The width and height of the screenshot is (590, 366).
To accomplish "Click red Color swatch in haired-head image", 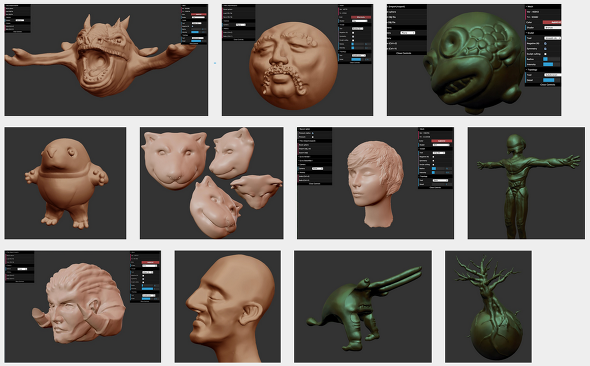I will pos(441,141).
